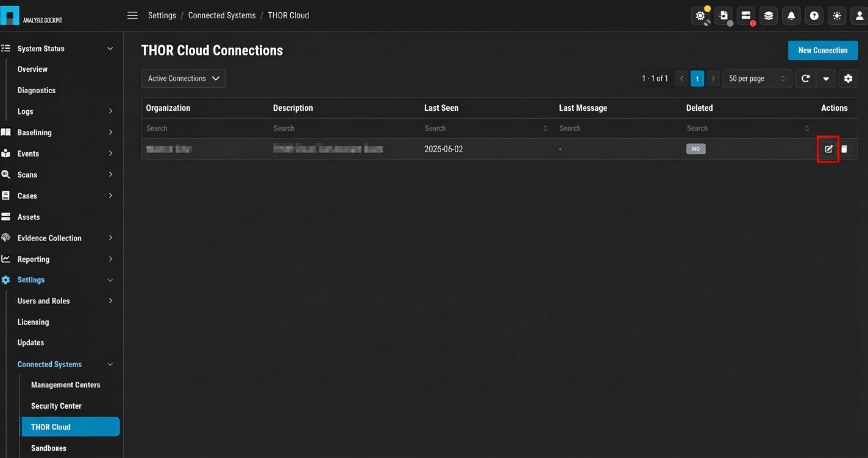The image size is (868, 458).
Task: Focus the Last Seen search field
Action: coord(486,129)
